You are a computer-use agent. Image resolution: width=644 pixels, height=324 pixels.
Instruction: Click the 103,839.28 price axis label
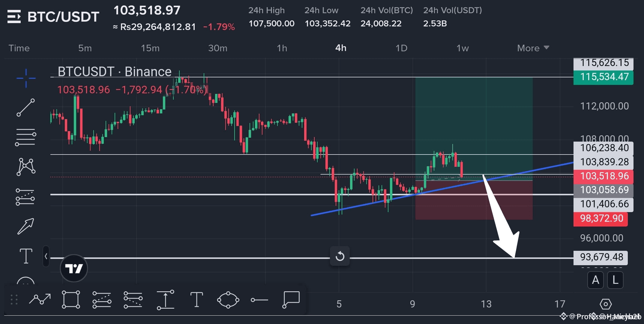pyautogui.click(x=603, y=162)
